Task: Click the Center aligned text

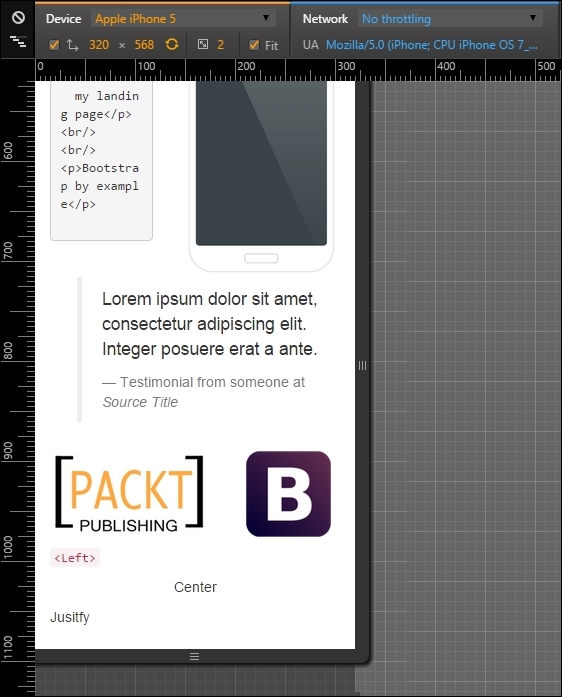Action: click(195, 587)
